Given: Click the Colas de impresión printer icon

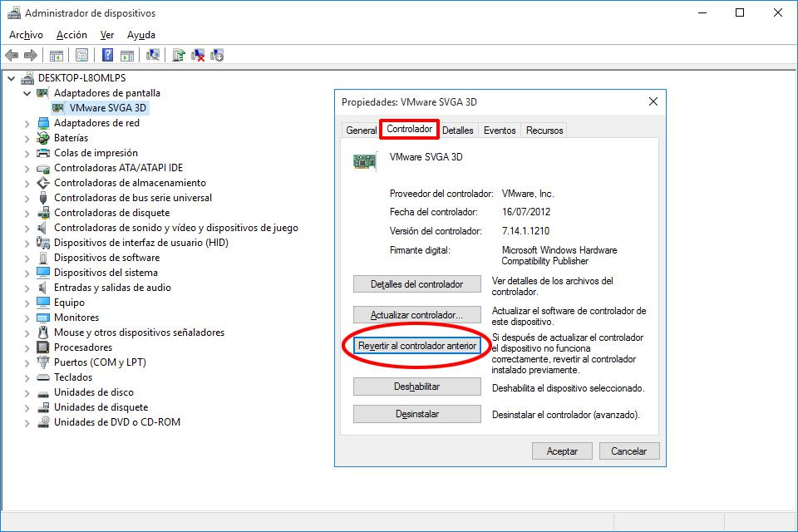Looking at the screenshot, I should point(42,153).
